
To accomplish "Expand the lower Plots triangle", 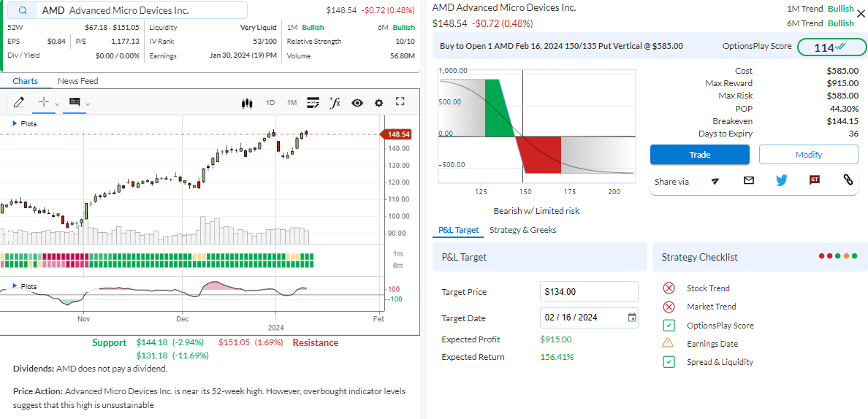I will tap(15, 287).
